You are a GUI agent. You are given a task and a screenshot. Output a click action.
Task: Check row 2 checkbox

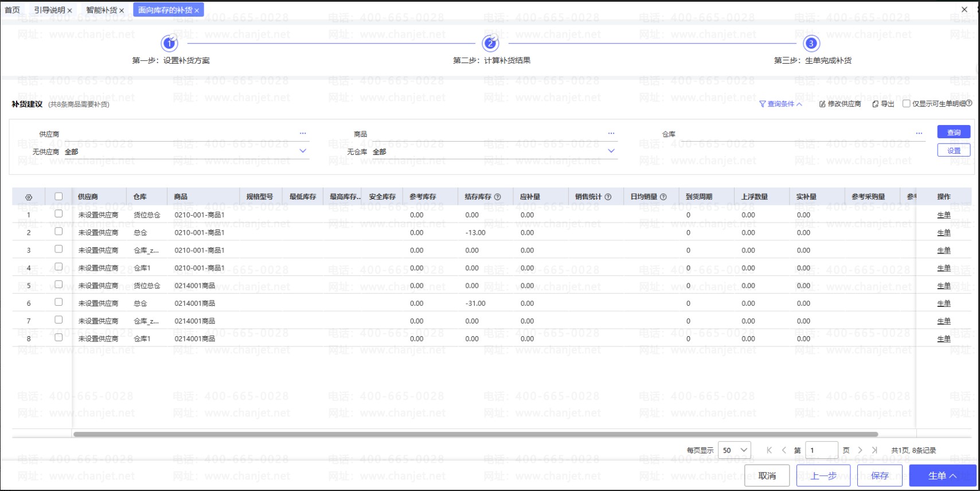(x=58, y=231)
